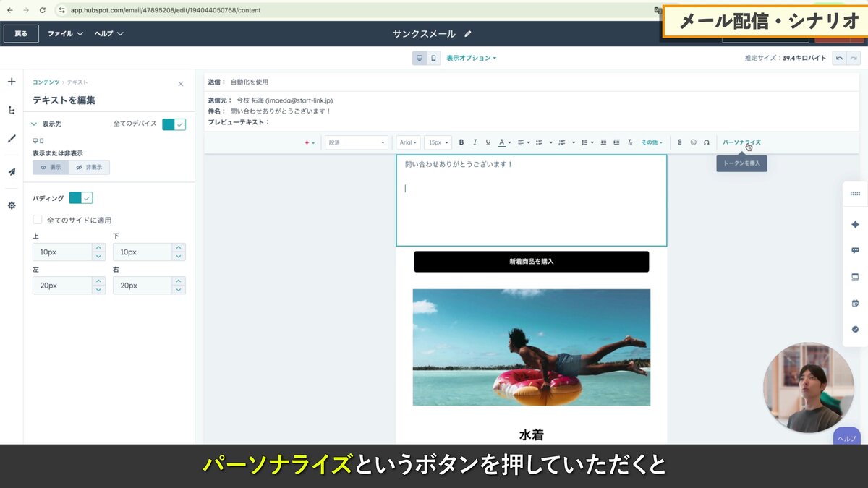Toggle the 全てのデバイス display switch
This screenshot has height=488, width=868.
(174, 124)
